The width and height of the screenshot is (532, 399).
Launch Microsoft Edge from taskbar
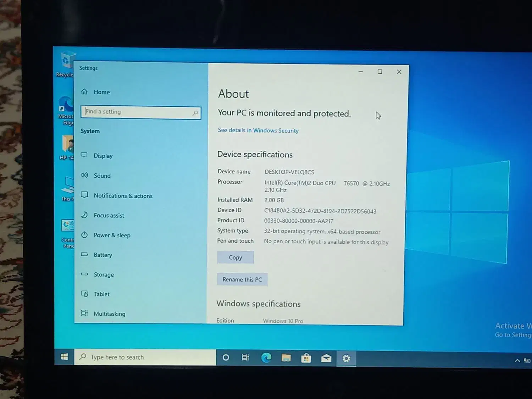click(266, 358)
